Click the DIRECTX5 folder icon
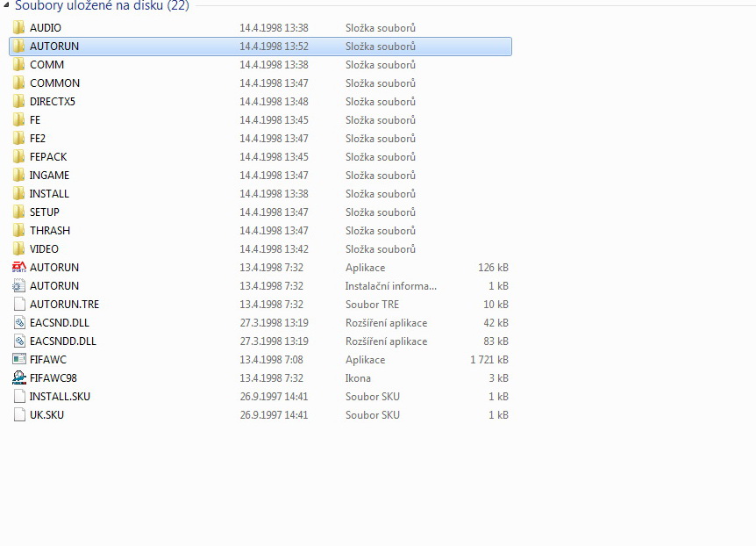The height and width of the screenshot is (546, 756). pos(18,101)
